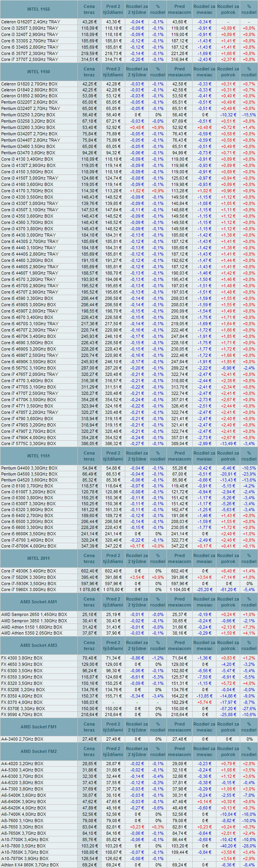Click the -6,98 € half-year difference for Core i5 5675C
The height and width of the screenshot is (868, 258).
click(228, 368)
